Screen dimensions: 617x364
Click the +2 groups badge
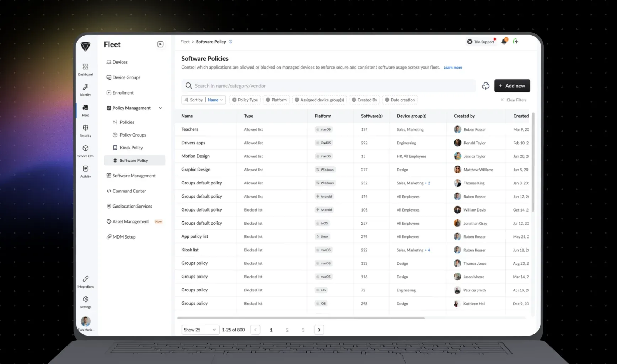tap(428, 183)
